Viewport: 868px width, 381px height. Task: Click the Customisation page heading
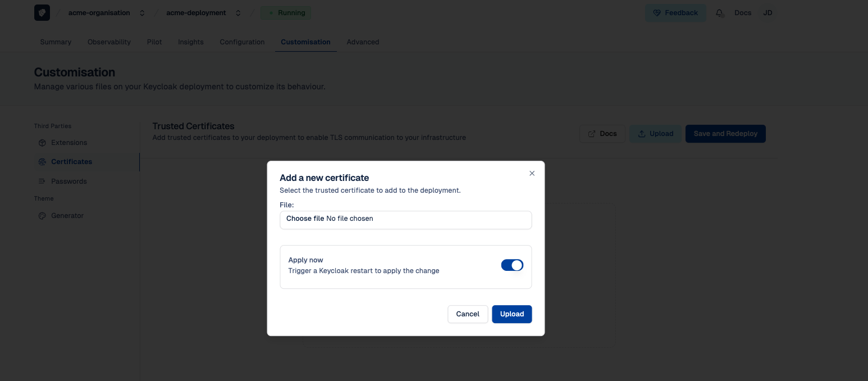tap(75, 72)
